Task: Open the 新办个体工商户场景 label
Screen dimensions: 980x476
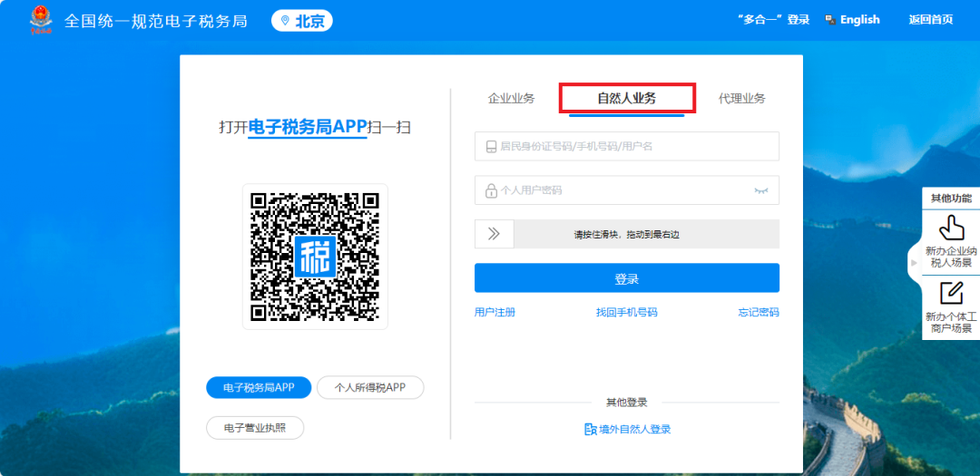Action: [x=951, y=323]
